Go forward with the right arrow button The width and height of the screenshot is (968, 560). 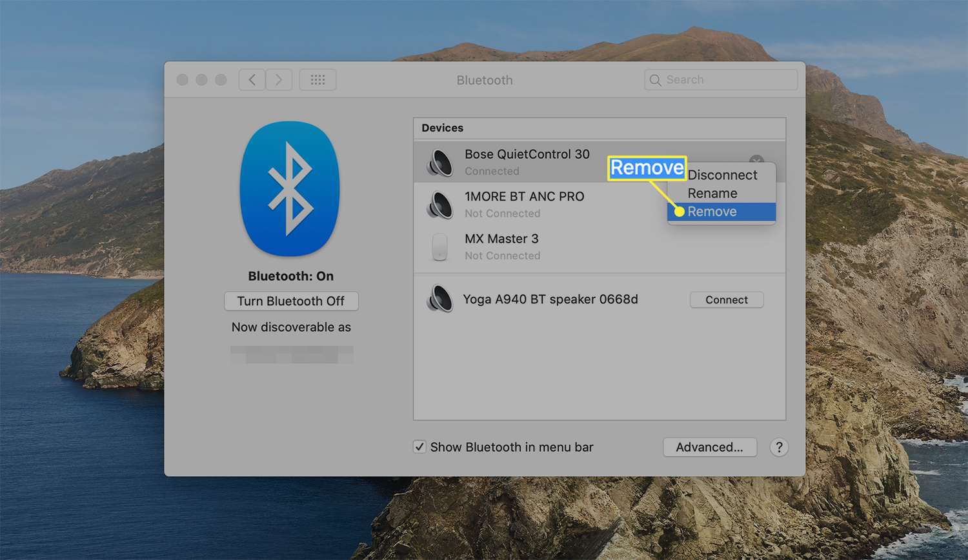coord(279,80)
